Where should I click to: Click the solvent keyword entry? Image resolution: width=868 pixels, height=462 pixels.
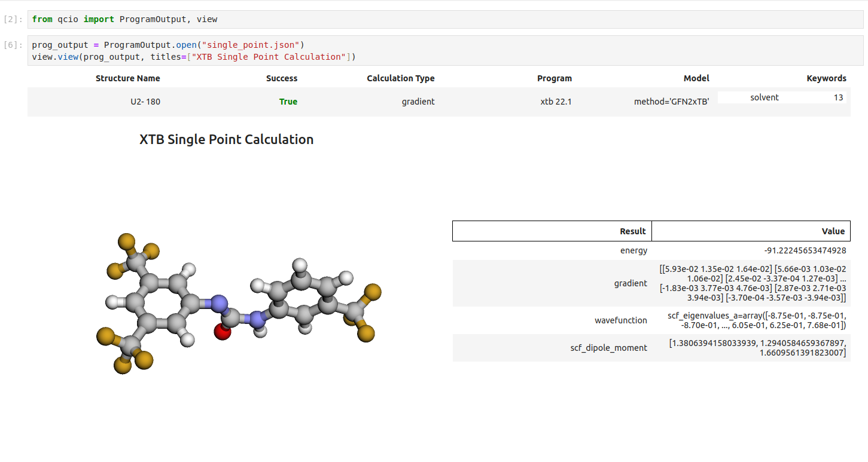coord(764,97)
